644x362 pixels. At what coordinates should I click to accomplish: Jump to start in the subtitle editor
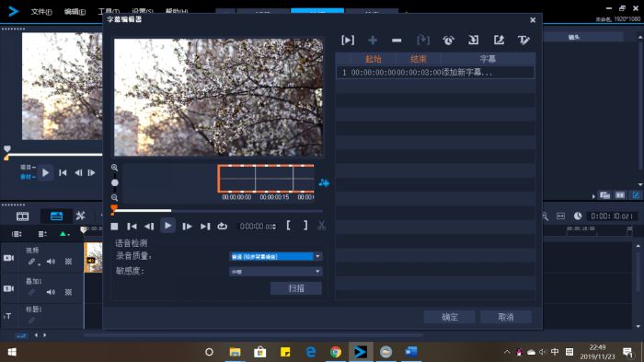click(132, 227)
